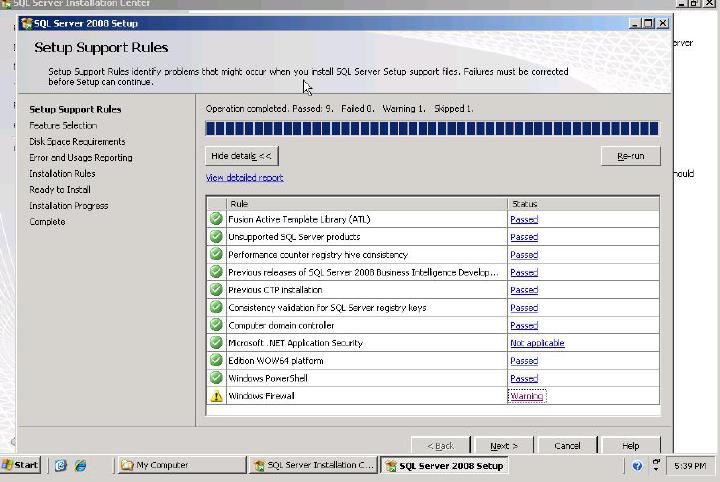The height and width of the screenshot is (482, 720).
Task: Open Passed link for Previous CTP installation
Action: [x=524, y=290]
